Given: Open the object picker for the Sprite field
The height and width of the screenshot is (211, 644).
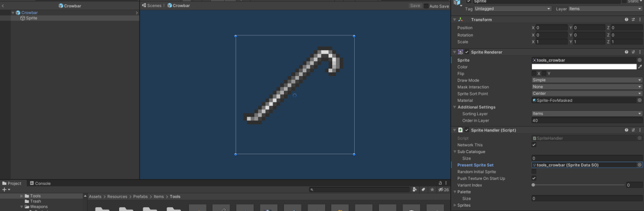Looking at the screenshot, I should (639, 61).
